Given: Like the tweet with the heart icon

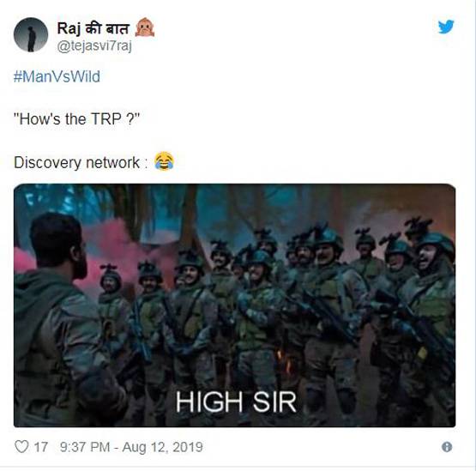Looking at the screenshot, I should pos(21,447).
